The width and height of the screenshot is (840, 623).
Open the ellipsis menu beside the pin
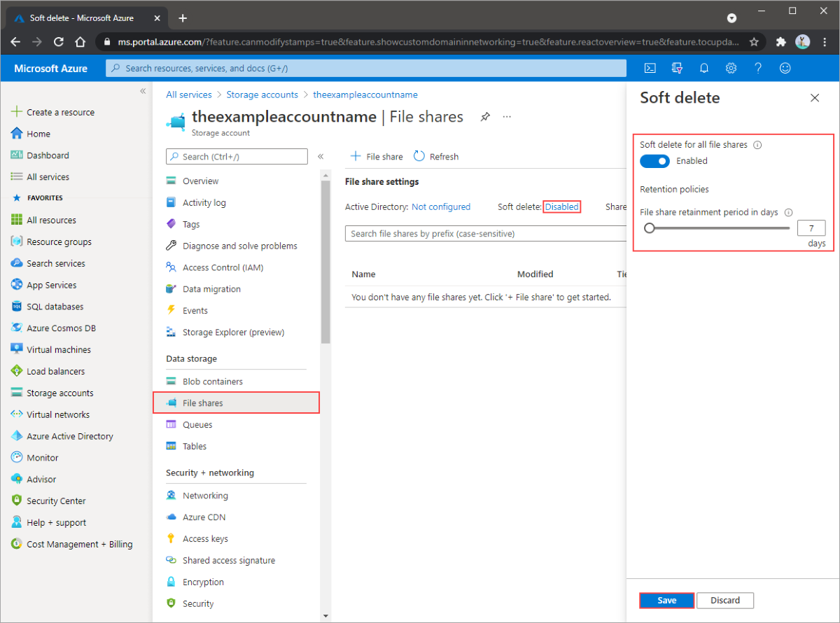tap(506, 117)
